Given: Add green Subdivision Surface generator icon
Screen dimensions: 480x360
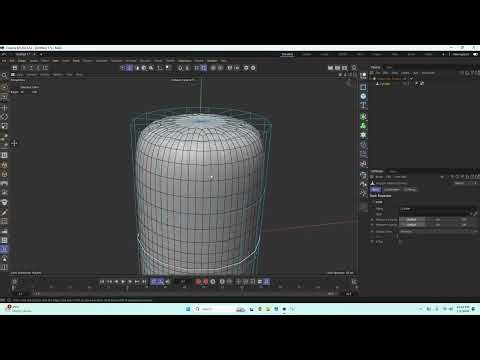Looking at the screenshot, I should coord(363,117).
